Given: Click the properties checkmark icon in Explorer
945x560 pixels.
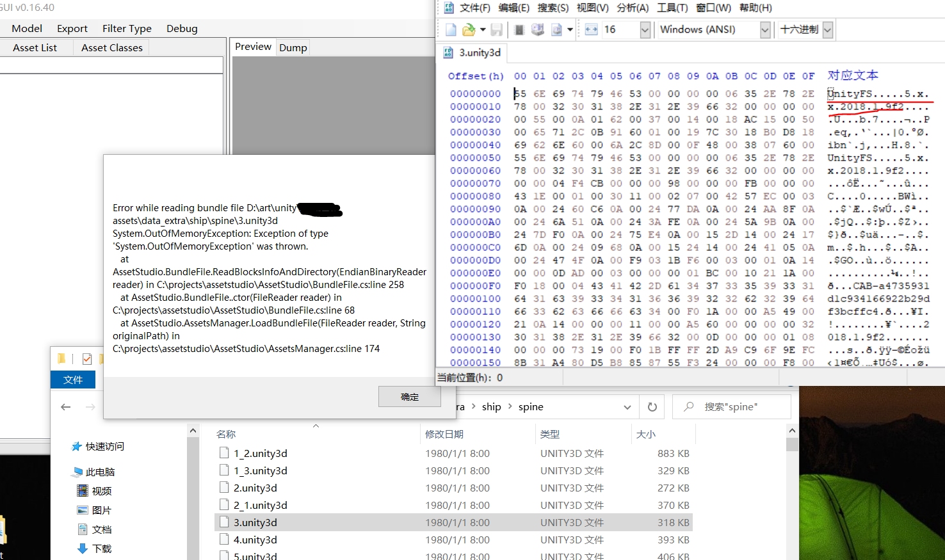Looking at the screenshot, I should [x=87, y=359].
